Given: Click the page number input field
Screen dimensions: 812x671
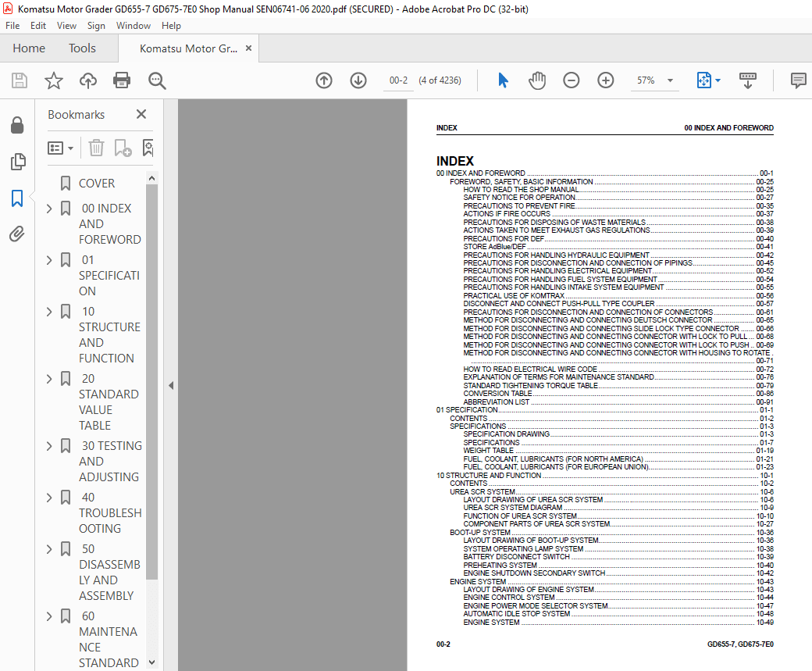Looking at the screenshot, I should [398, 80].
